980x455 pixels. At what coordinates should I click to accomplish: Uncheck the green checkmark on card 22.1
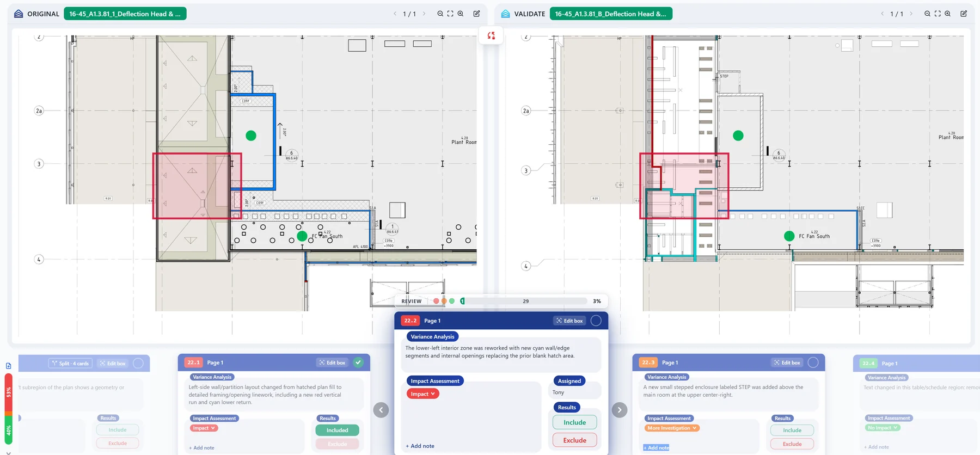358,362
